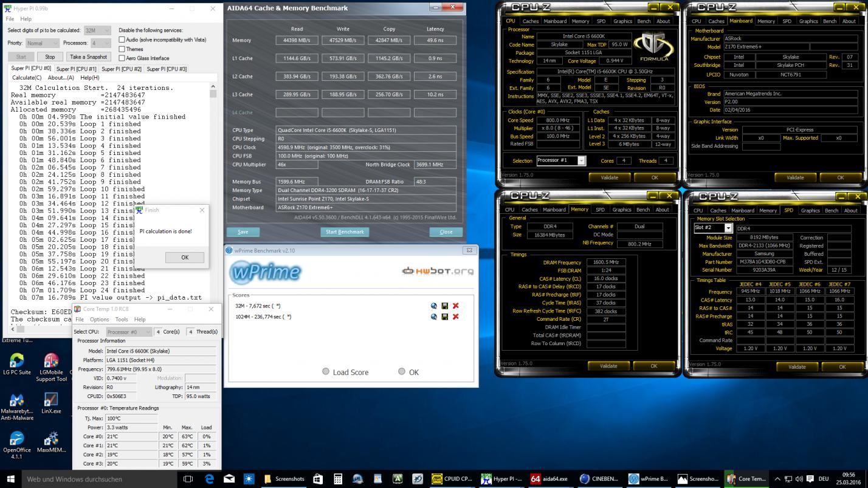Image resolution: width=868 pixels, height=488 pixels.
Task: Enable Audio service disable checkbox in Hyper PI
Action: point(122,40)
